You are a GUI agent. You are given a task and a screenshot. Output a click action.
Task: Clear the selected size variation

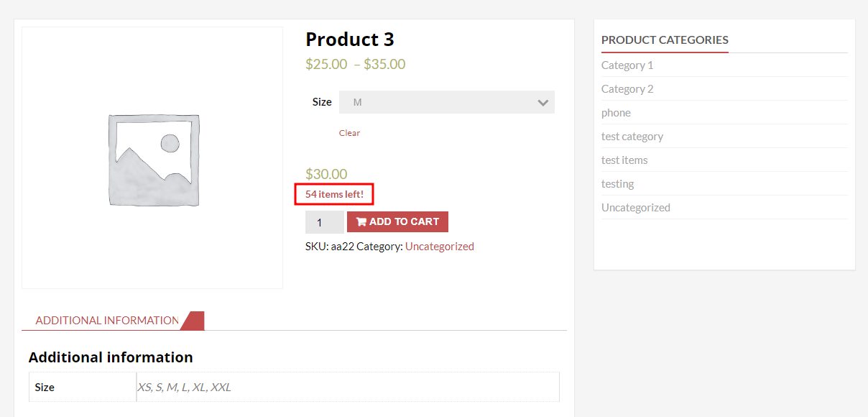click(x=349, y=132)
